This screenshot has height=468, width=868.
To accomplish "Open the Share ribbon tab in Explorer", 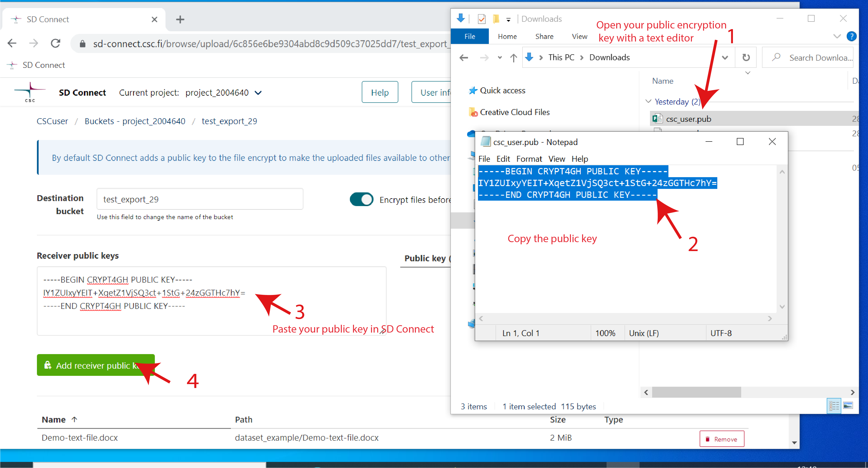I will [544, 37].
